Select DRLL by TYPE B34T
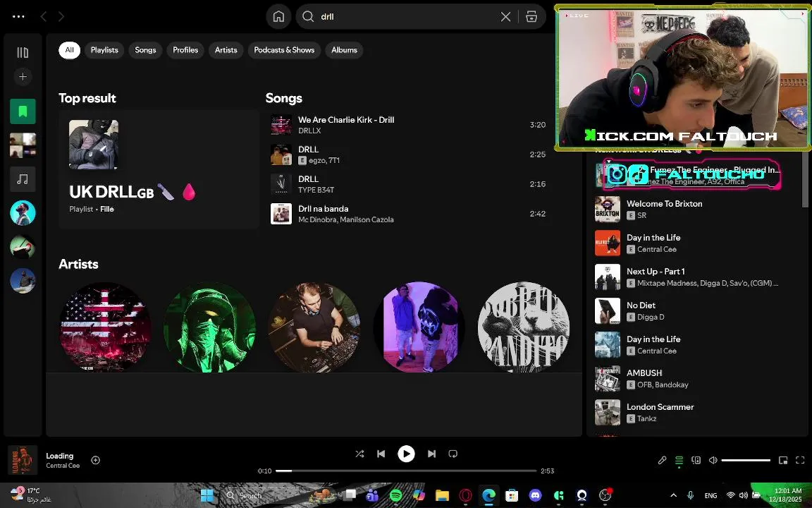The image size is (812, 508). click(x=408, y=184)
